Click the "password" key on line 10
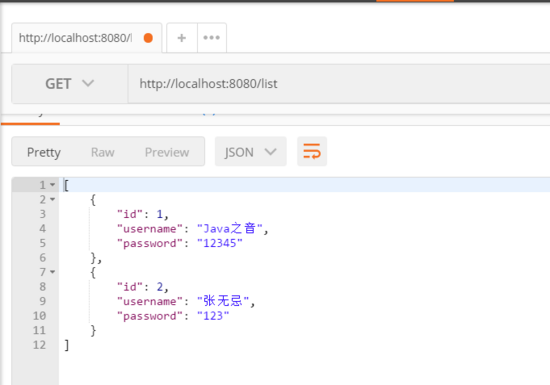This screenshot has height=385, width=550. pyautogui.click(x=150, y=316)
